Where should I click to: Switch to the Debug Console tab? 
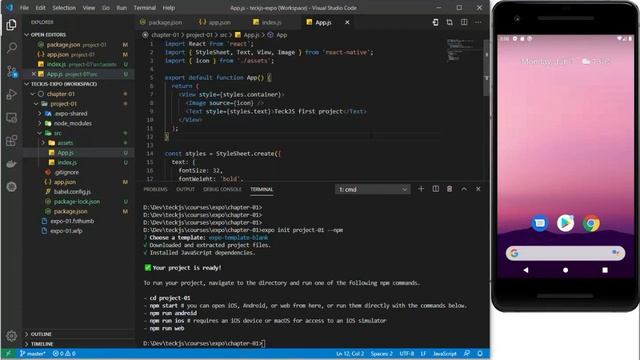222,189
